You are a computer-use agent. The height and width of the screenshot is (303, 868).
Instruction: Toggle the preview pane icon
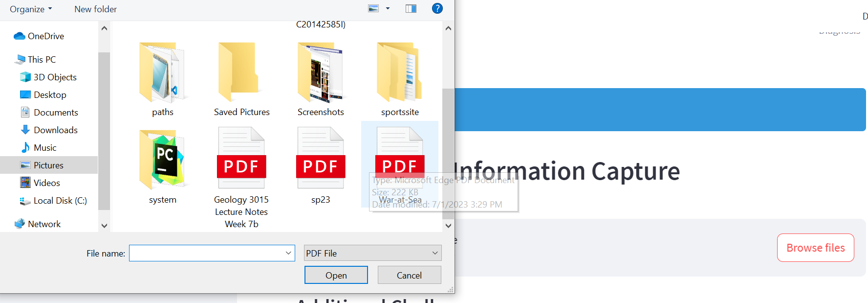coord(411,8)
